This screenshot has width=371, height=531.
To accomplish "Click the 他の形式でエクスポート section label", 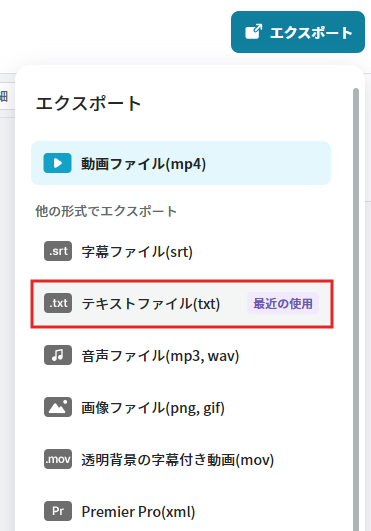I will pos(106,211).
